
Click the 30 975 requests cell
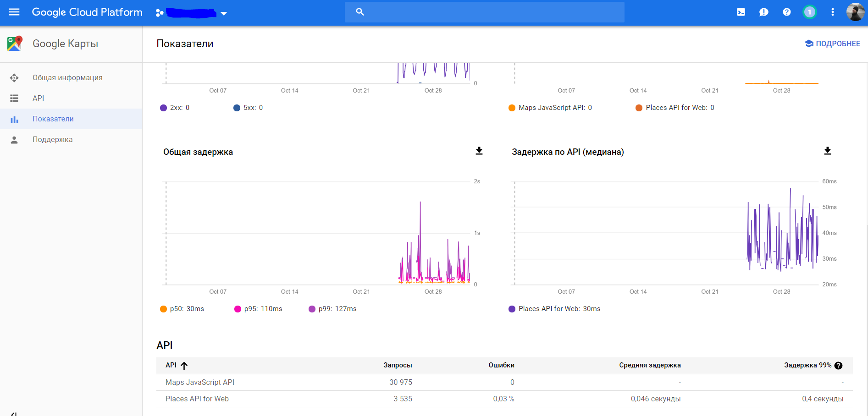coord(401,383)
